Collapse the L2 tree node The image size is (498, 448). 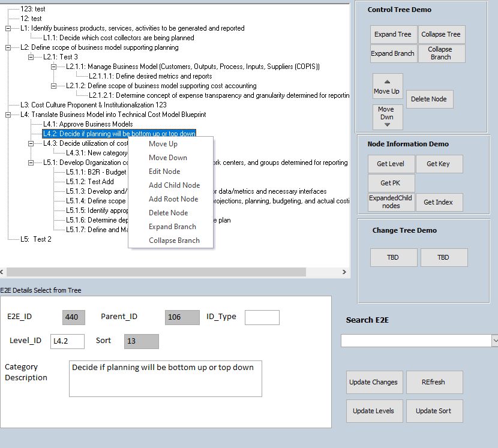point(8,47)
